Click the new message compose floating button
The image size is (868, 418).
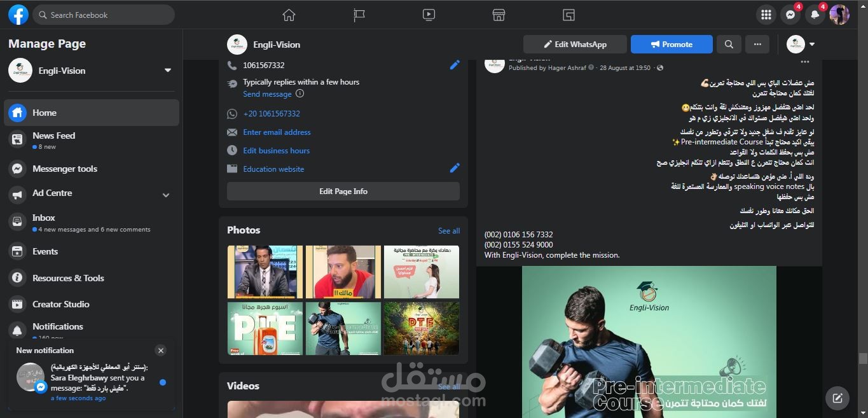point(837,398)
